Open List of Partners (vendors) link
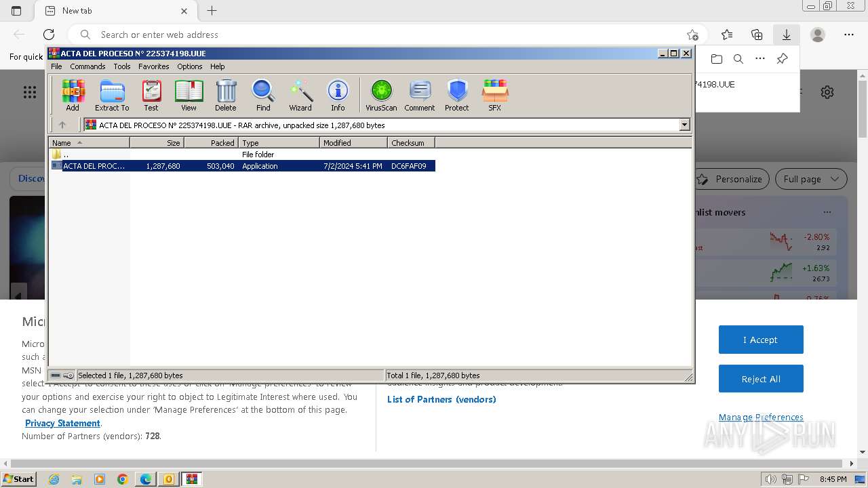The width and height of the screenshot is (868, 488). pos(441,399)
